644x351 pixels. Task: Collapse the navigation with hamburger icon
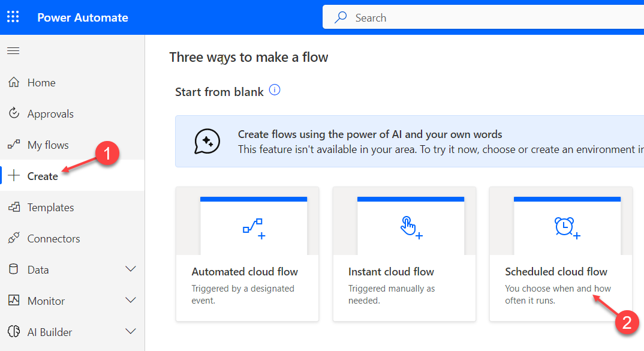13,50
